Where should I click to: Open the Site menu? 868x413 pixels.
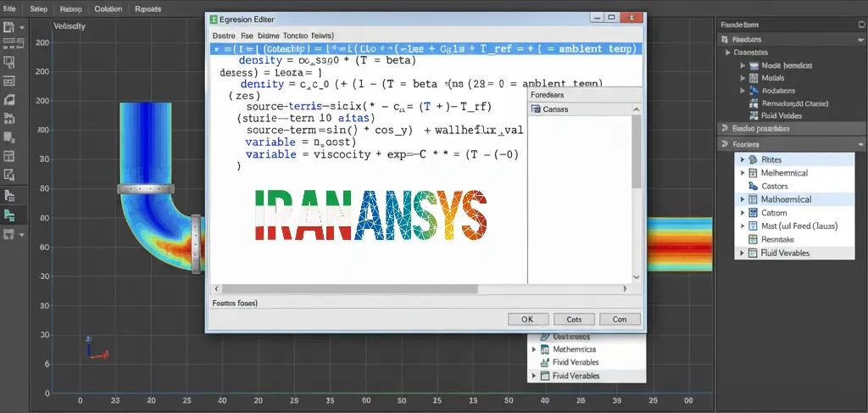(x=8, y=8)
